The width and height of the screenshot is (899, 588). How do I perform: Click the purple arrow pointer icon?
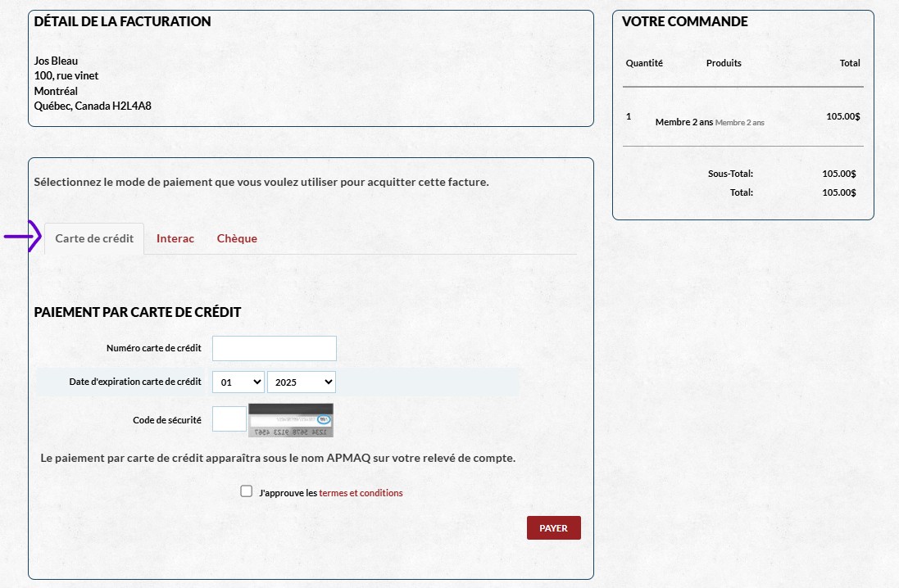click(23, 237)
